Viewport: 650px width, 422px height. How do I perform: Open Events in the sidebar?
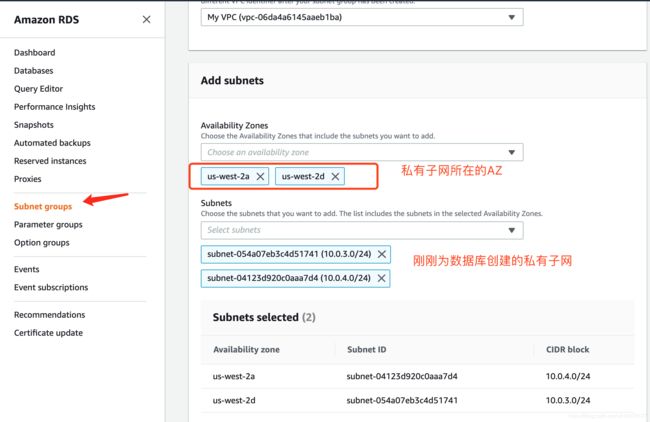[27, 269]
